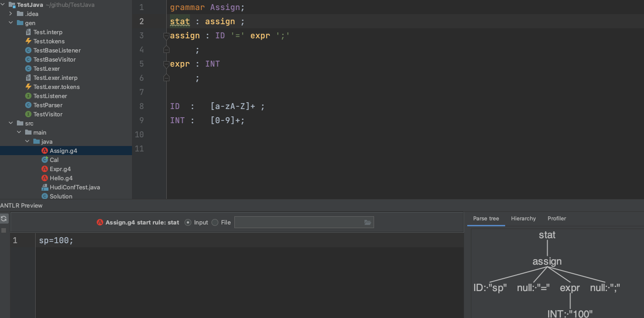The height and width of the screenshot is (318, 644).
Task: Collapse the gen folder
Action: point(11,23)
